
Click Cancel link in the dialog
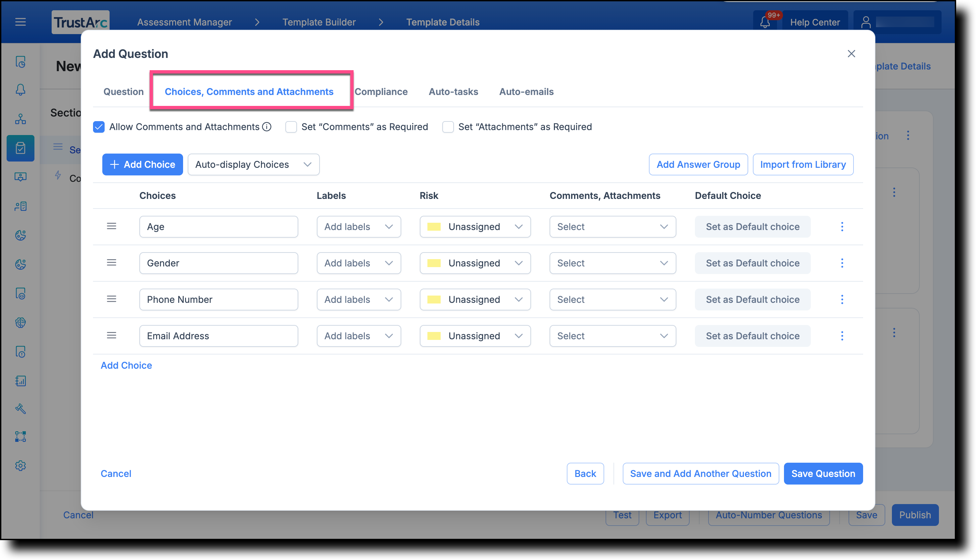coord(116,474)
